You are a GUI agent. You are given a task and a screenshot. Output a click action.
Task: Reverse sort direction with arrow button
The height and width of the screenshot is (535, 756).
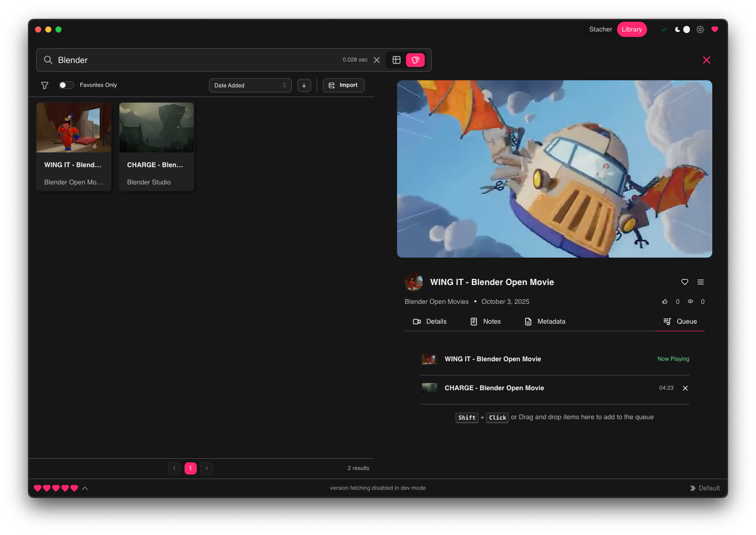[304, 85]
